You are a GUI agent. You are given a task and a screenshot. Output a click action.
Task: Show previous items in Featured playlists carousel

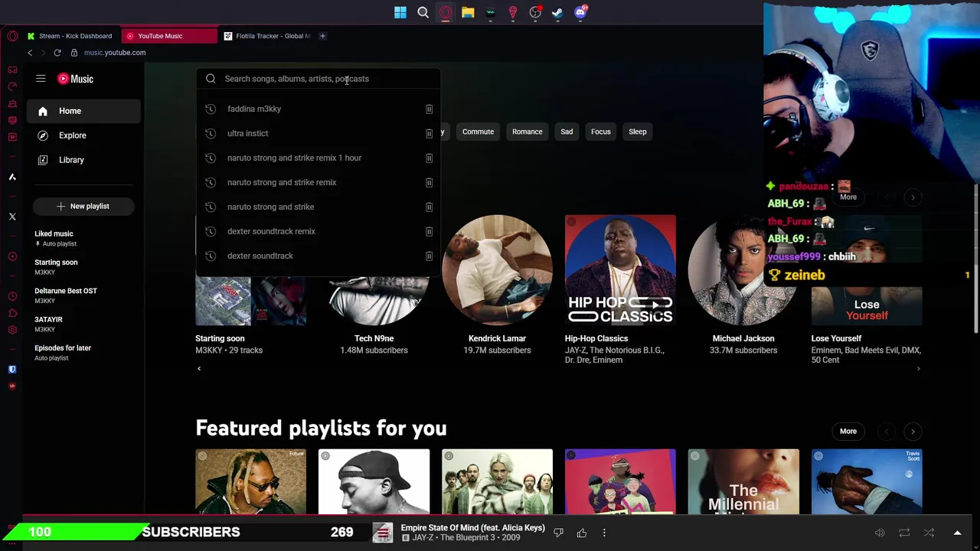[x=886, y=432]
